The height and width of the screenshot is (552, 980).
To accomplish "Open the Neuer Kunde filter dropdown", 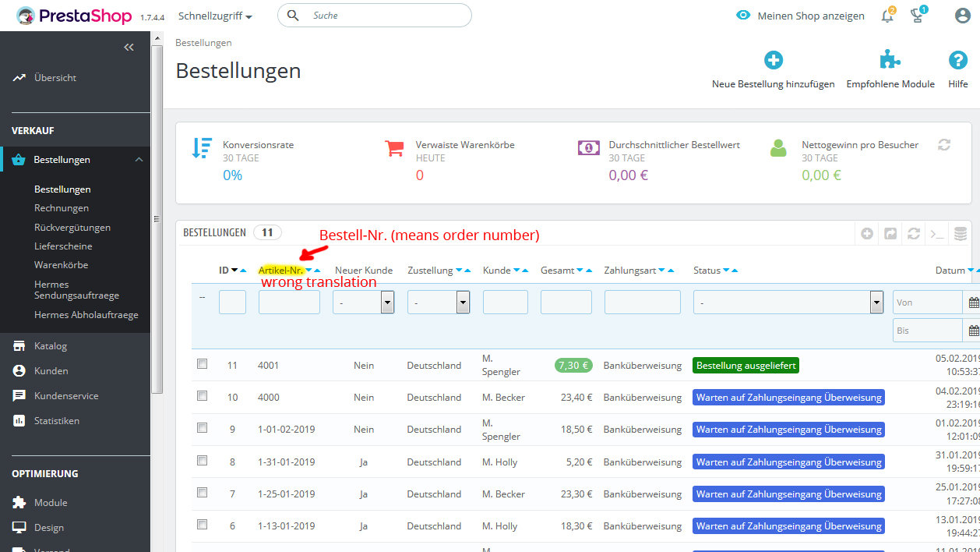I will pyautogui.click(x=363, y=302).
